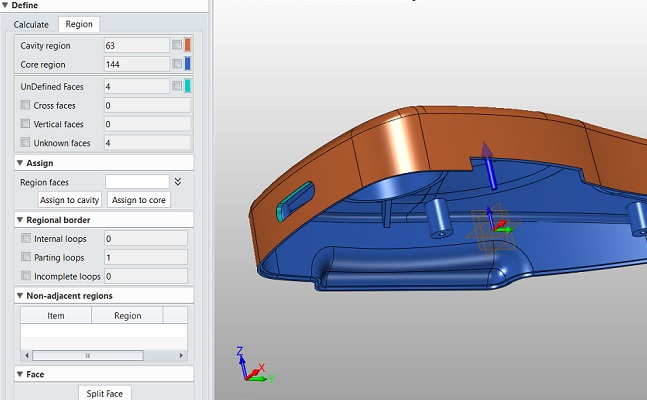Toggle the Cavity region checkbox
This screenshot has height=400, width=647.
(x=177, y=45)
